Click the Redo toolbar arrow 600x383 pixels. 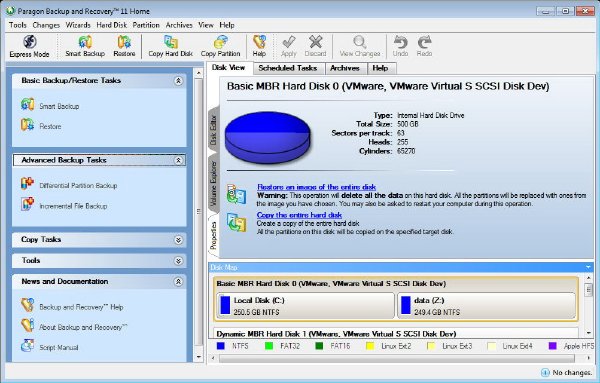coord(424,46)
